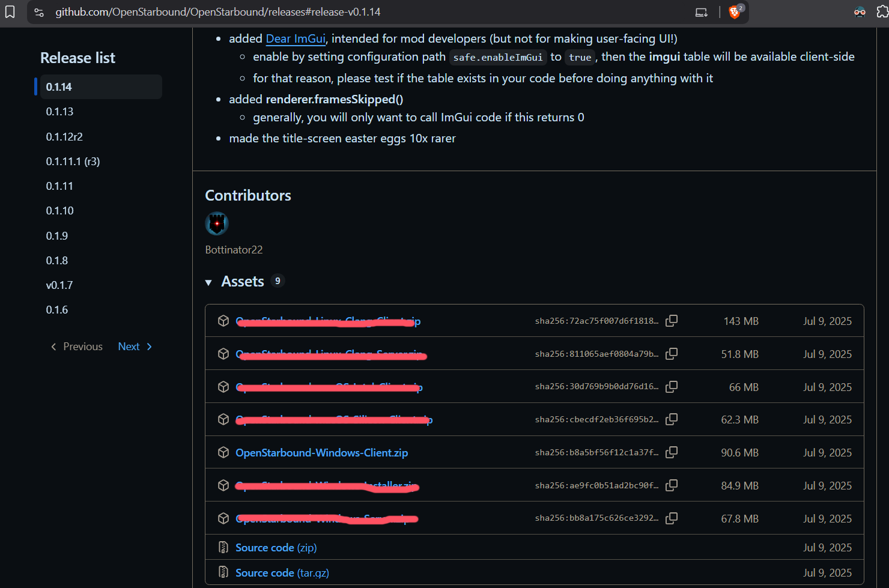This screenshot has width=889, height=588.
Task: Click the glasses icon right of address bar
Action: tap(860, 12)
